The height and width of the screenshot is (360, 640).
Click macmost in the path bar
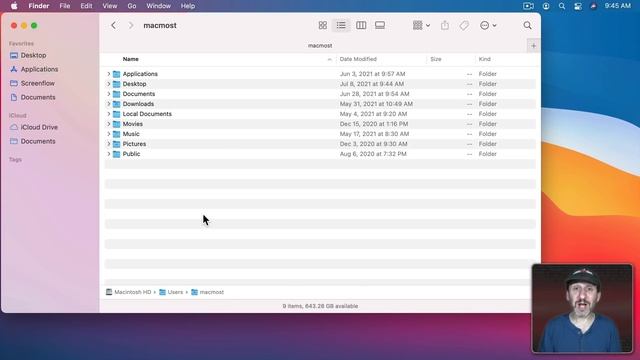207,292
